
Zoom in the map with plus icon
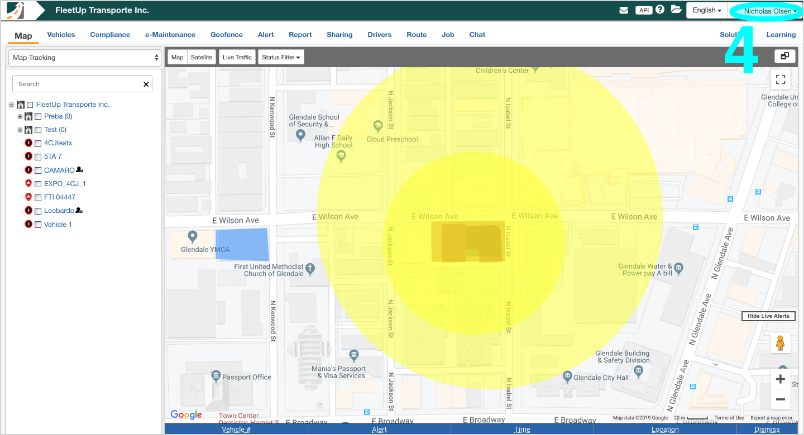coord(780,379)
